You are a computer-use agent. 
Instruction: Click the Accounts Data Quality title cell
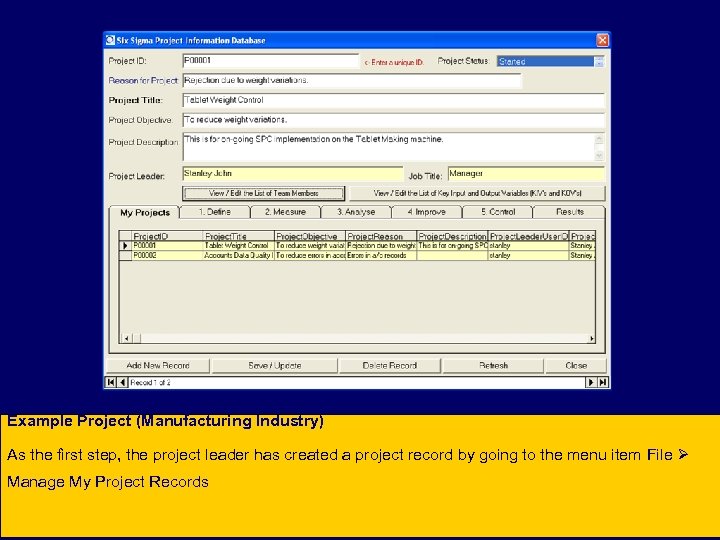pos(238,255)
